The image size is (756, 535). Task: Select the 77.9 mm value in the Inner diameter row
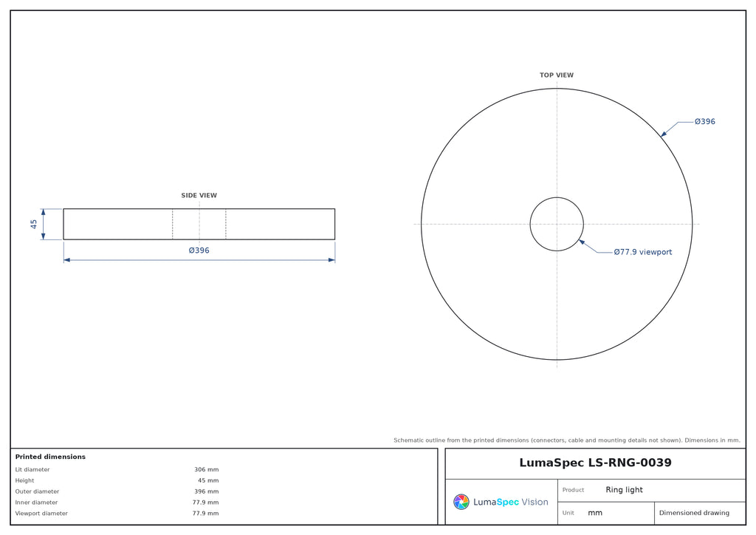click(x=205, y=502)
